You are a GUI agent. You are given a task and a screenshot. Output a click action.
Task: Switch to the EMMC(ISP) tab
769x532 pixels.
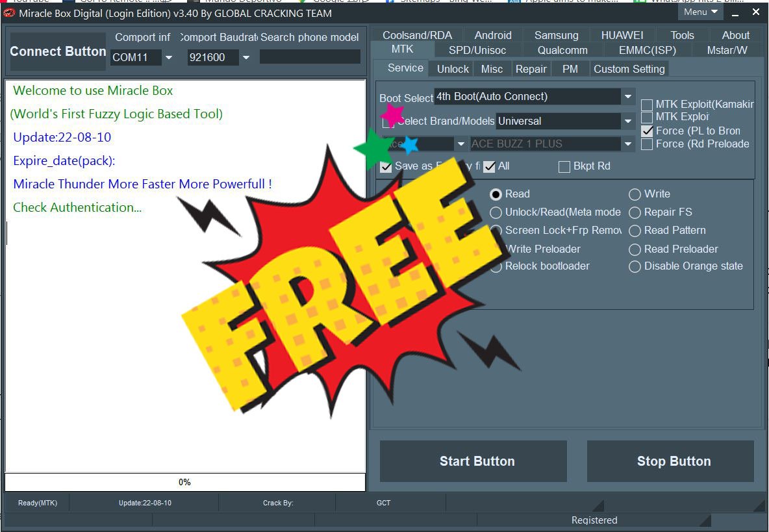click(648, 51)
